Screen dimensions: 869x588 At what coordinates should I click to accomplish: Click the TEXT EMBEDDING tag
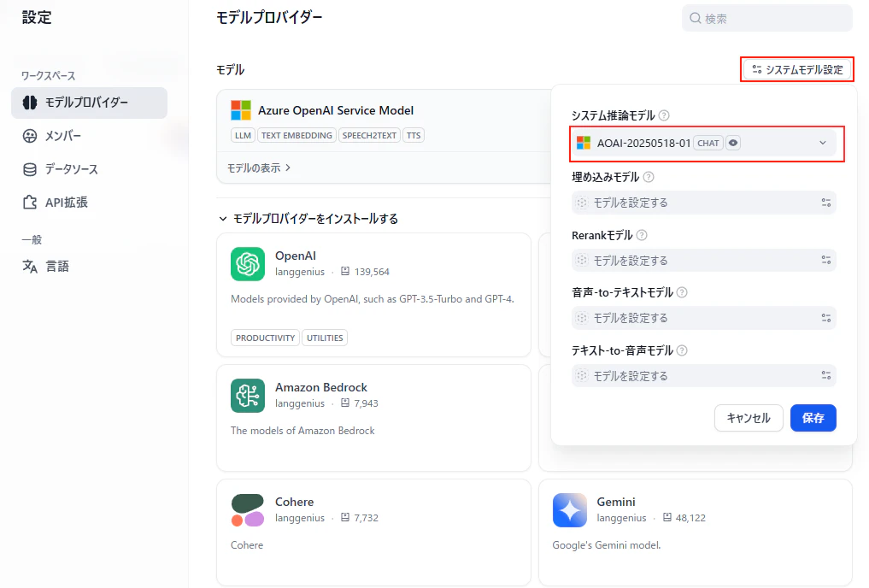click(x=297, y=135)
